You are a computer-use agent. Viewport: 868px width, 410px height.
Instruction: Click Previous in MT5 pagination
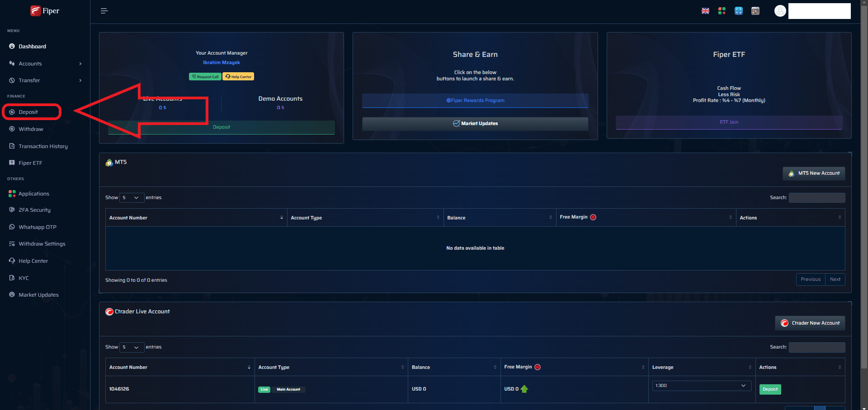pyautogui.click(x=811, y=280)
